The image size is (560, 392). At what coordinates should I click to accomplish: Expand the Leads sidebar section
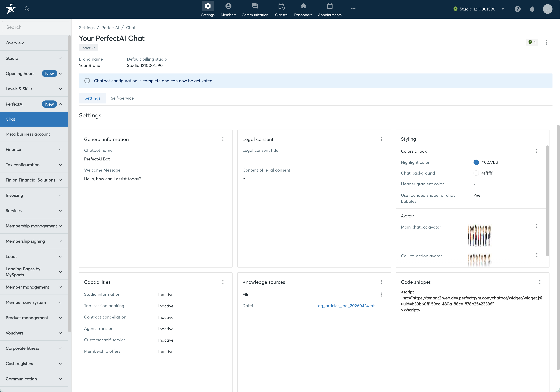click(34, 256)
